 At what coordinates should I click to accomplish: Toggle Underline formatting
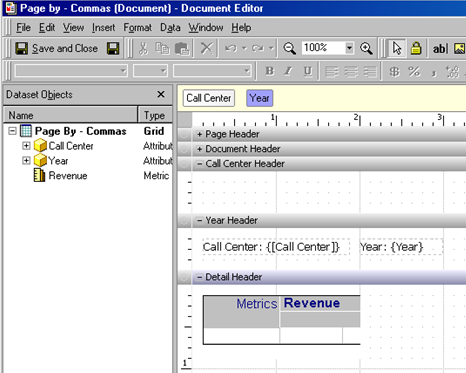click(307, 71)
